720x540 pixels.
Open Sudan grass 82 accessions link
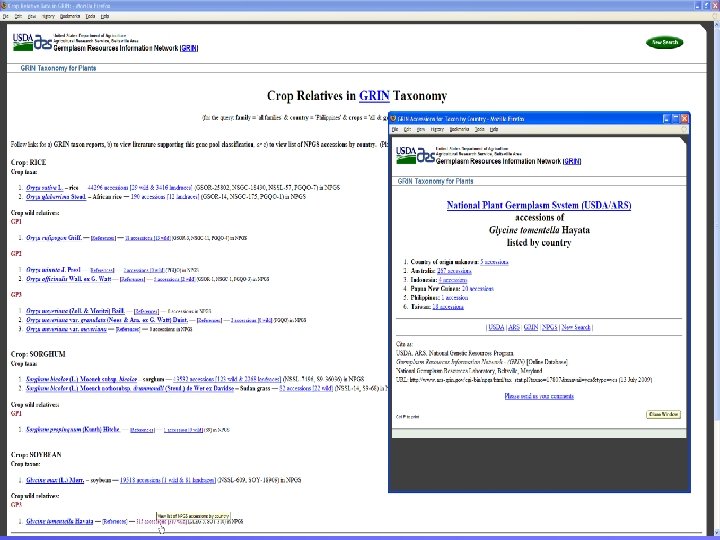(306, 388)
